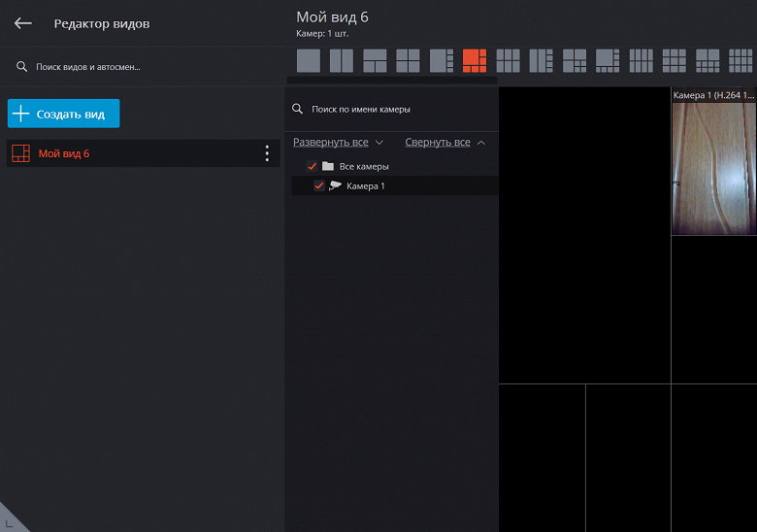Click the Камер: 1 шт. count label
Screen dimensions: 757x532
pos(322,34)
